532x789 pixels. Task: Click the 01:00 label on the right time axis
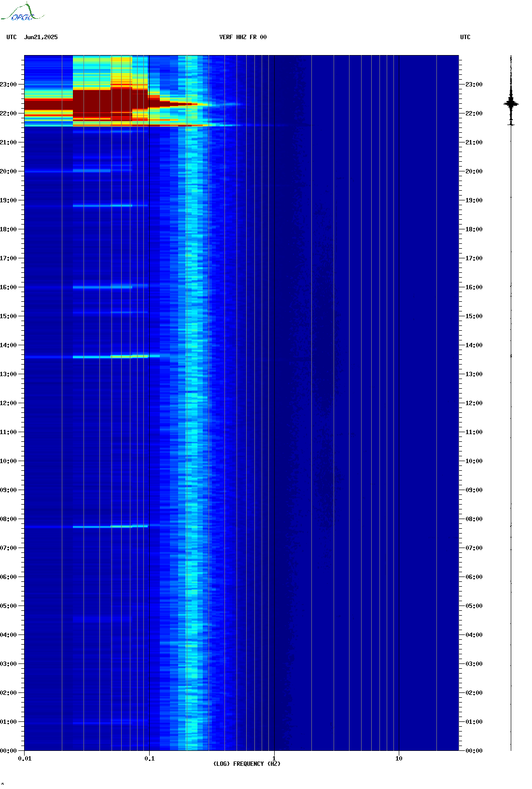[474, 722]
